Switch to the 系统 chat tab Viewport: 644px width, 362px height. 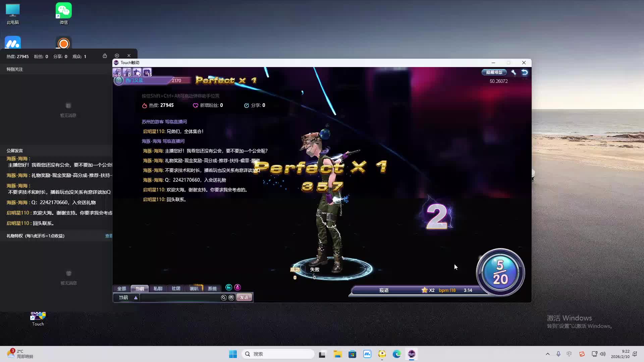(x=212, y=289)
